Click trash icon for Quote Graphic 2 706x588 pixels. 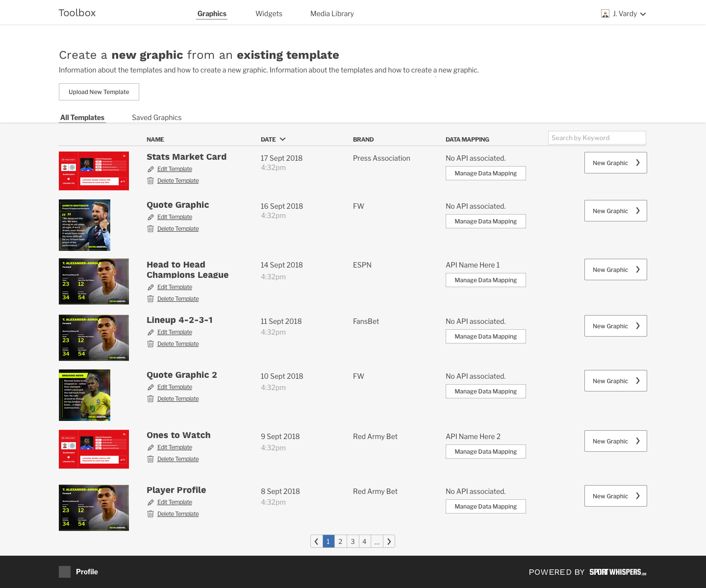[151, 399]
